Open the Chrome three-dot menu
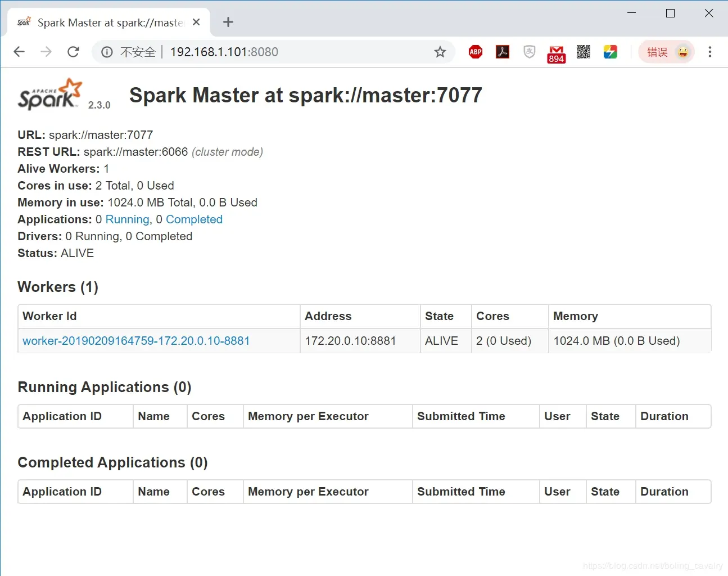Viewport: 728px width, 576px height. pyautogui.click(x=710, y=52)
